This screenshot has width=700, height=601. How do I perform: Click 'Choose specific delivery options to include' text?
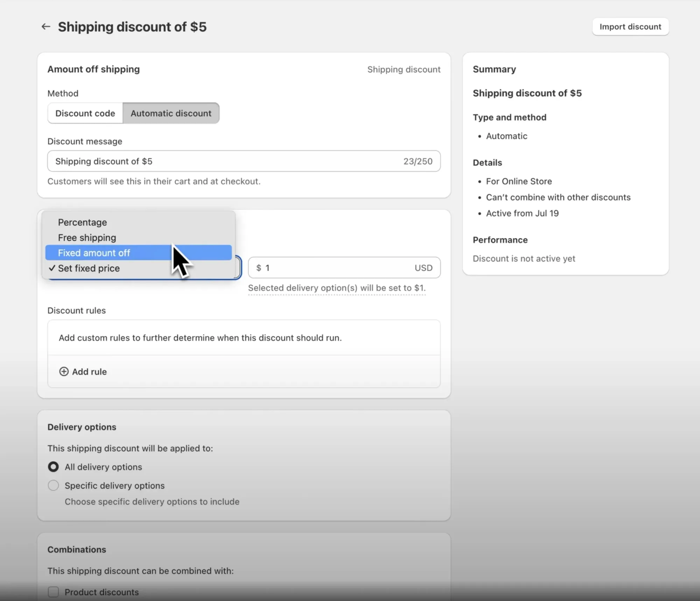click(152, 502)
